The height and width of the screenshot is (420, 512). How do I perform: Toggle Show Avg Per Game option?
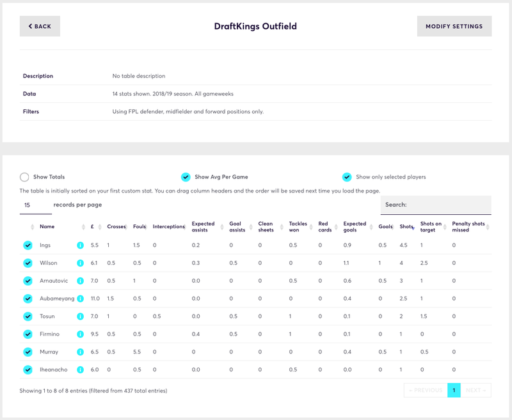[186, 177]
